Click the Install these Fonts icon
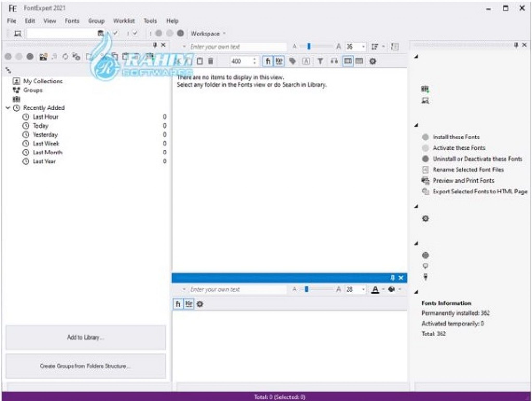This screenshot has height=401, width=532. (425, 137)
